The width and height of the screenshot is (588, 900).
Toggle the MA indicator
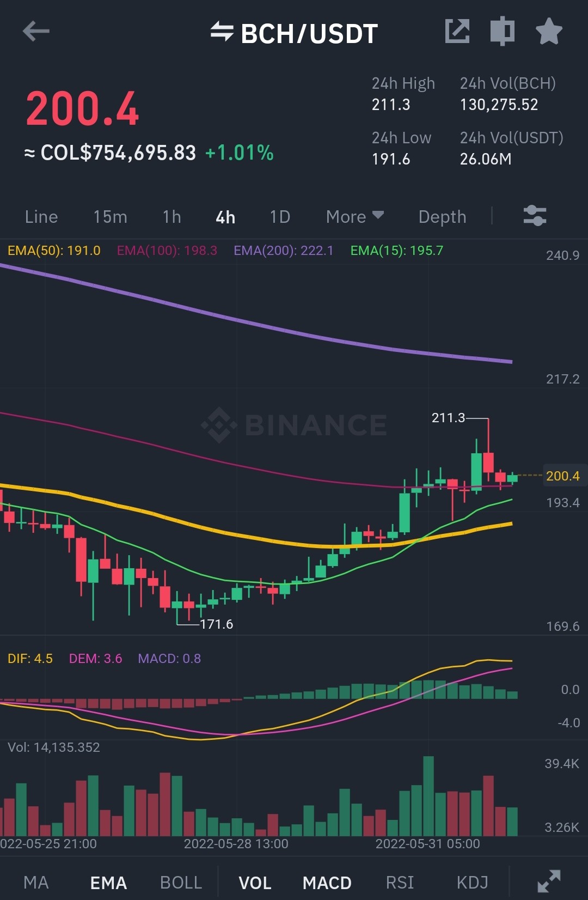[x=36, y=883]
